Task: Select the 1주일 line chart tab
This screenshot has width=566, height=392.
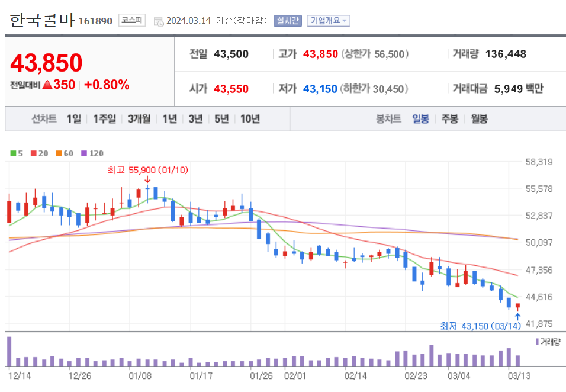Action: (104, 119)
